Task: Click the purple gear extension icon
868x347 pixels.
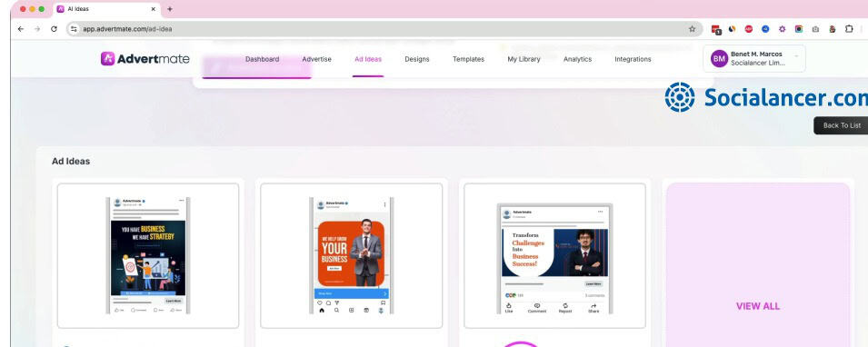Action: pyautogui.click(x=783, y=29)
